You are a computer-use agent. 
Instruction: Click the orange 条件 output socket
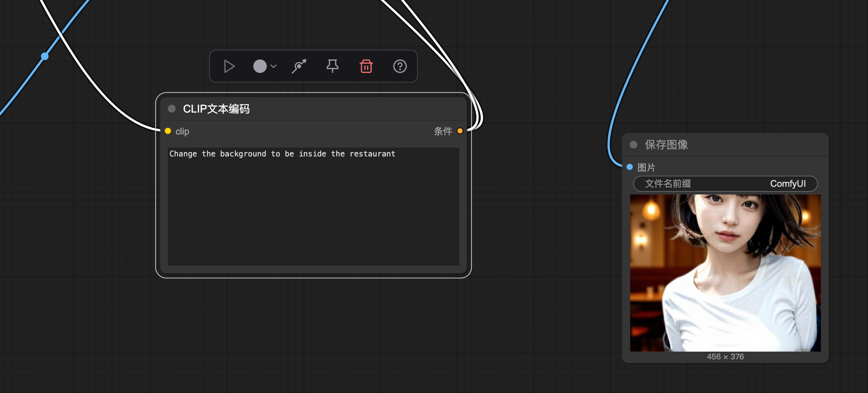pyautogui.click(x=460, y=131)
